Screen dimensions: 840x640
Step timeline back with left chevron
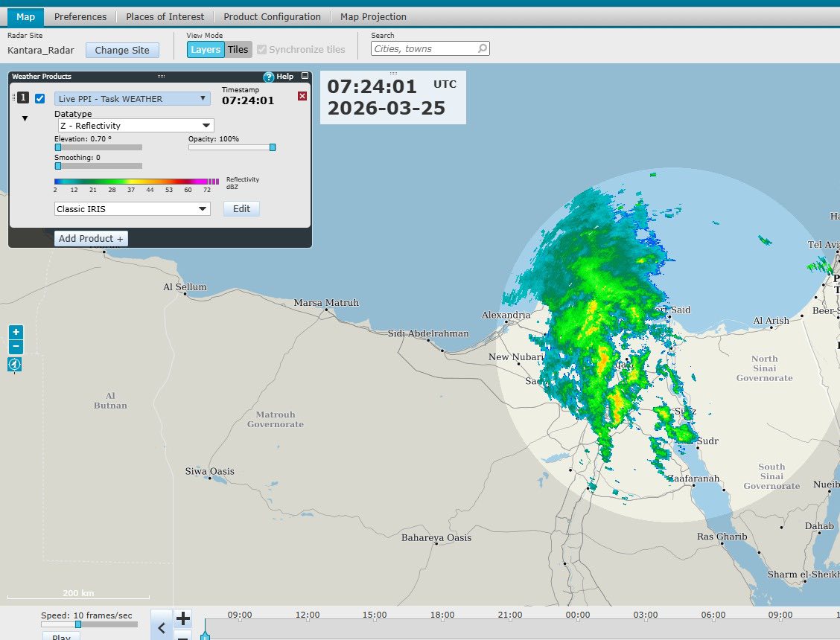(162, 627)
